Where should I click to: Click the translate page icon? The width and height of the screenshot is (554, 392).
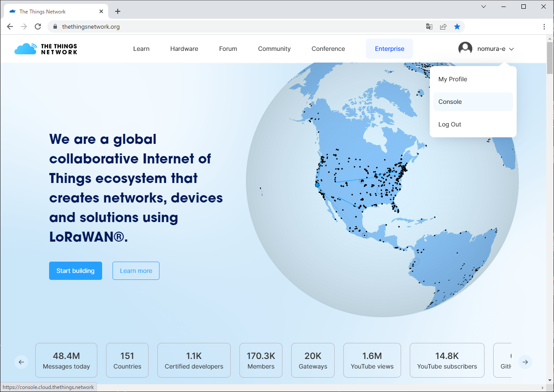429,27
